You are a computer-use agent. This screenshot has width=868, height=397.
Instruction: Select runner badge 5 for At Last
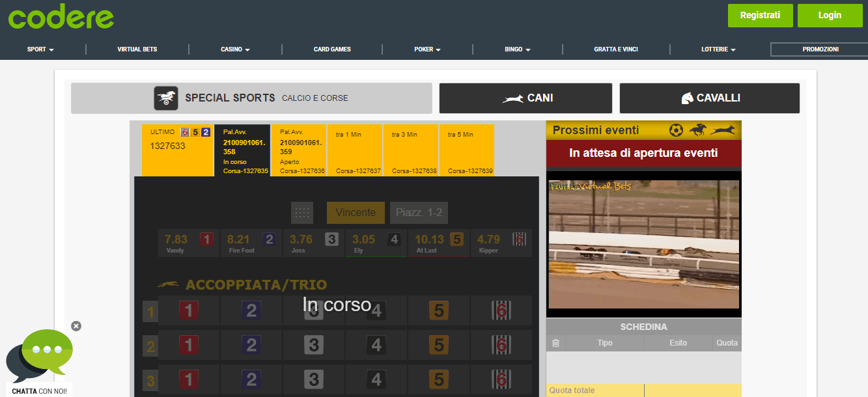456,240
